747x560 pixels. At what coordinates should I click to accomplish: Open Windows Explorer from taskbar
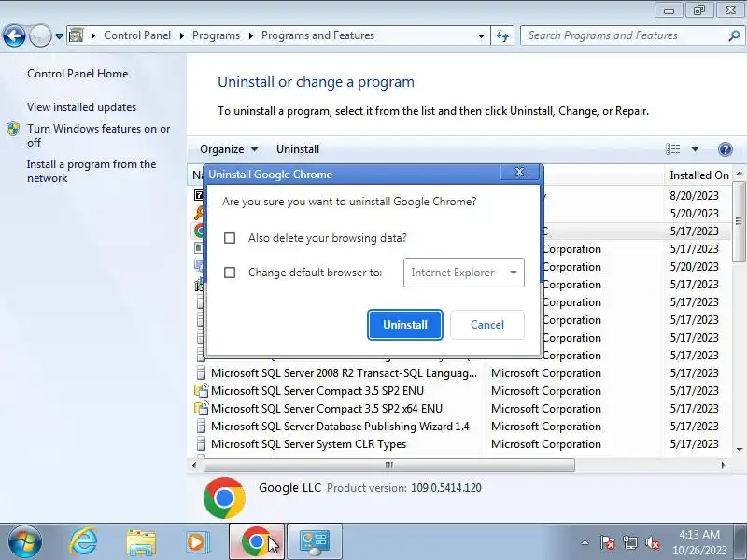tap(141, 542)
